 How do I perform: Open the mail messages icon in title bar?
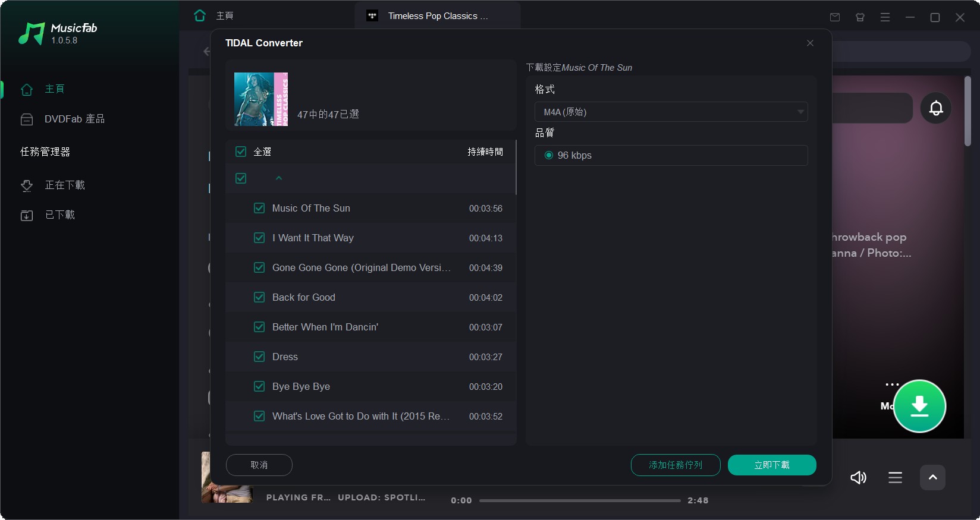pos(835,17)
